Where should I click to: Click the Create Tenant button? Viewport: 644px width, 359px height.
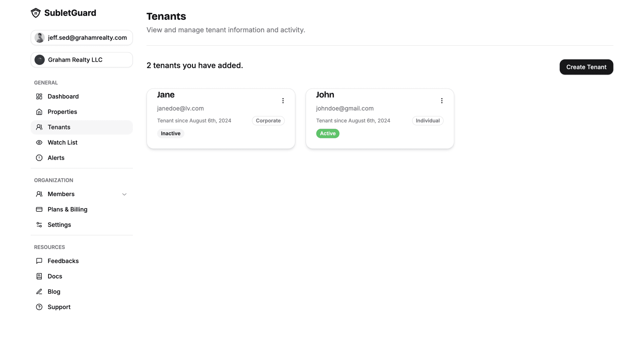pyautogui.click(x=586, y=67)
